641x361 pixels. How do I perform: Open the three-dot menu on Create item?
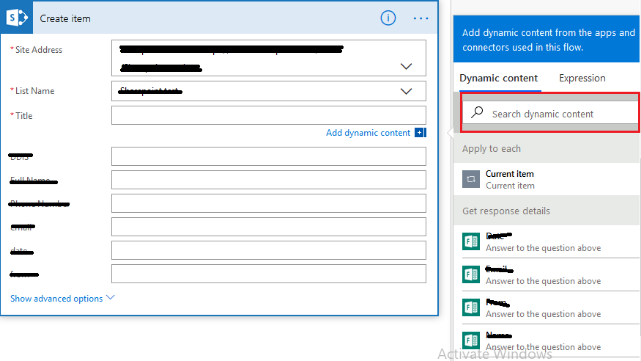coord(421,18)
